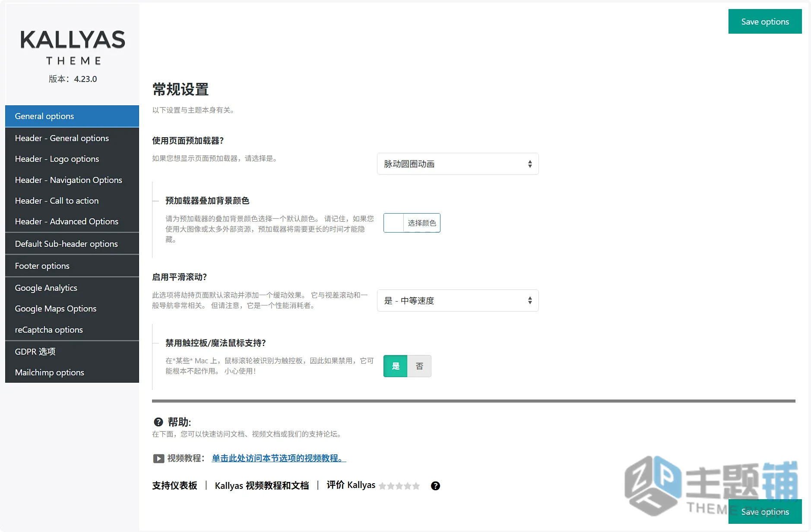Image resolution: width=811 pixels, height=532 pixels.
Task: Open the video tutorial link 单击此处访问本节选项的视频教程
Action: tap(279, 458)
